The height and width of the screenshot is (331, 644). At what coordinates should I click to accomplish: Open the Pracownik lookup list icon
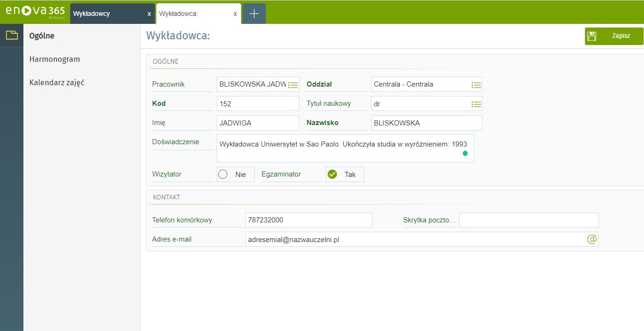[294, 84]
